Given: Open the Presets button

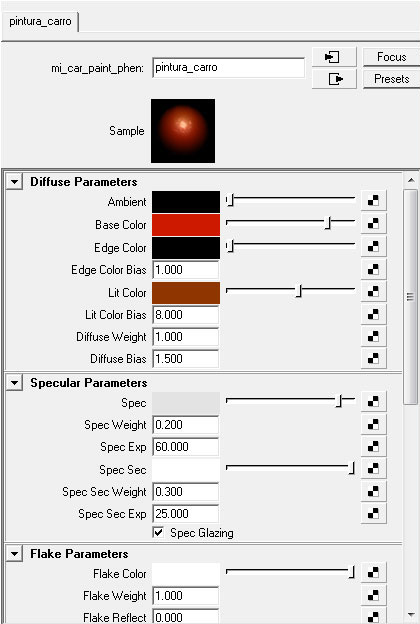Looking at the screenshot, I should (x=391, y=79).
